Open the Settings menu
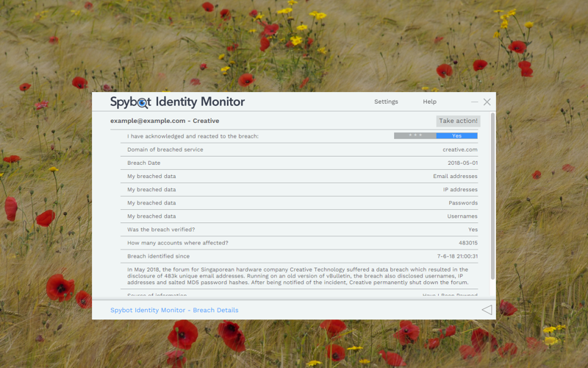 tap(386, 102)
